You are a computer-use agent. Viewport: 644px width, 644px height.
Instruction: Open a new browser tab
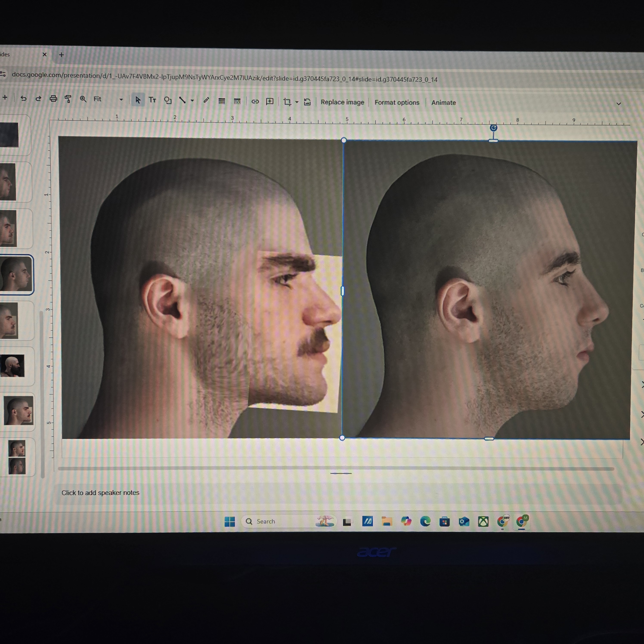(x=61, y=55)
